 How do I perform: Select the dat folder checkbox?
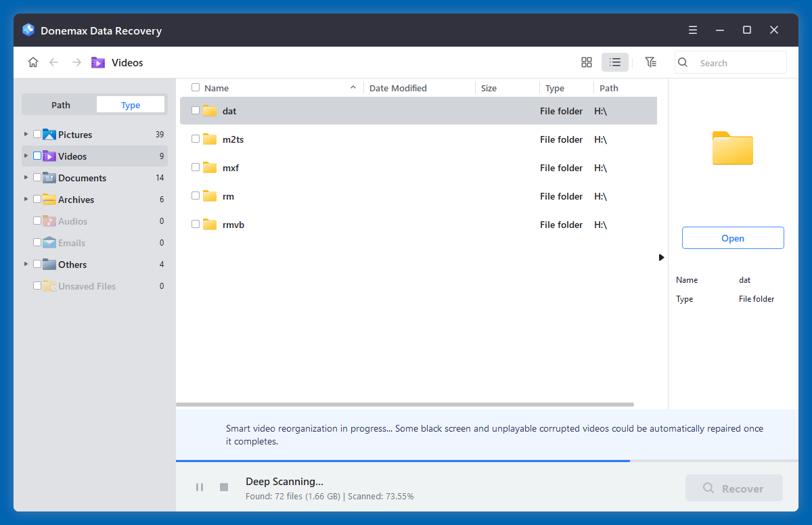pyautogui.click(x=196, y=110)
